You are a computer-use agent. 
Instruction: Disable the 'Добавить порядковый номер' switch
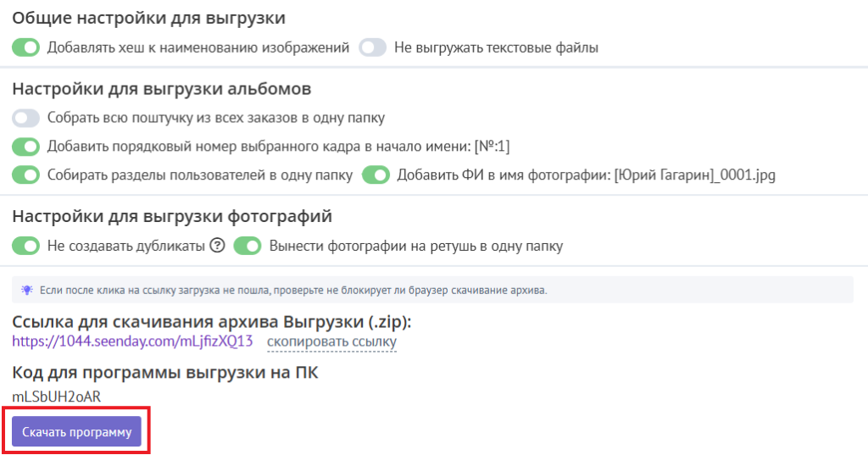click(26, 147)
